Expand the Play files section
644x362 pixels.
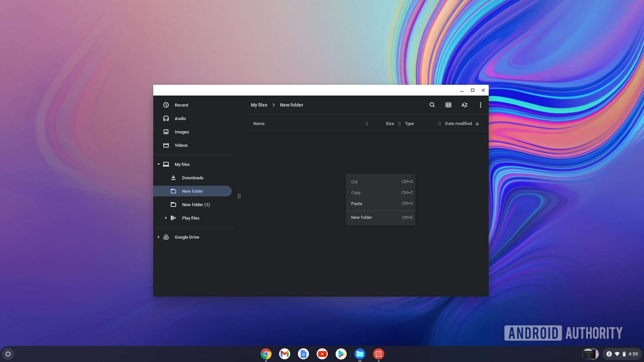[x=165, y=218]
